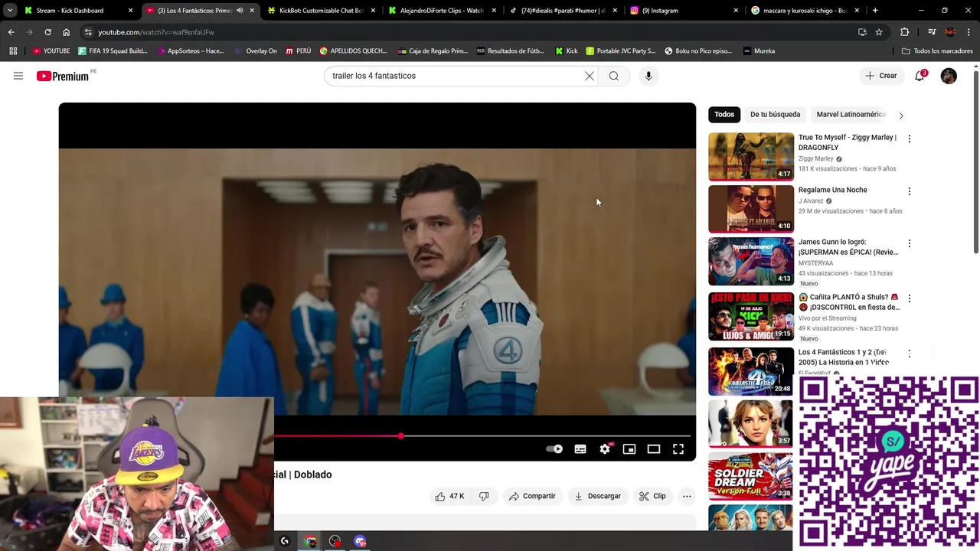Submit search with magnifier button
The width and height of the screenshot is (980, 551).
coord(614,76)
